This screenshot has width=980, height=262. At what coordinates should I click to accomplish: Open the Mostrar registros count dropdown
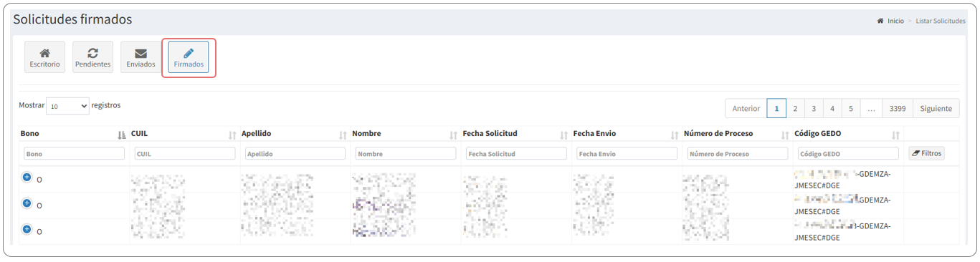point(67,106)
